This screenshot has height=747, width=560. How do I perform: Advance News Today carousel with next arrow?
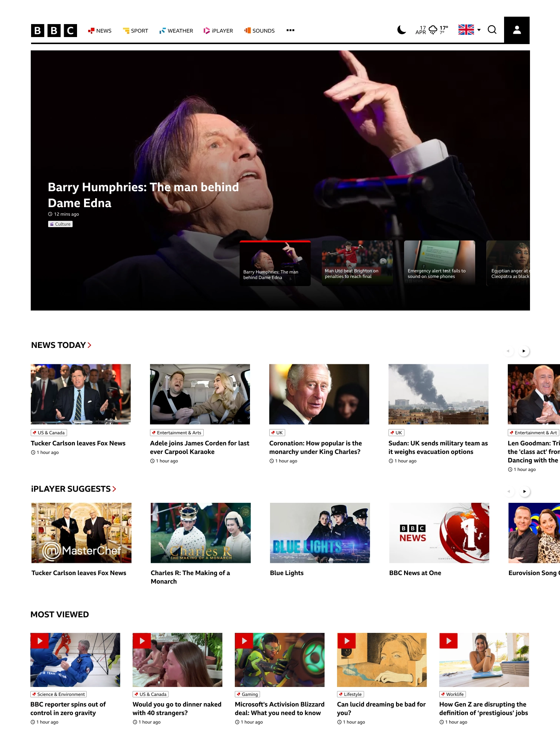point(524,351)
